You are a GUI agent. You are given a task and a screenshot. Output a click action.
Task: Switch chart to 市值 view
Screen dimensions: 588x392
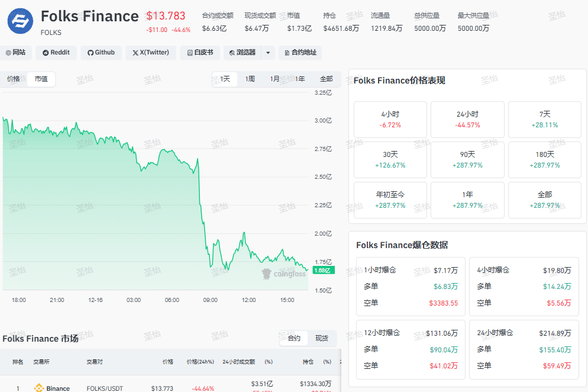(x=41, y=79)
